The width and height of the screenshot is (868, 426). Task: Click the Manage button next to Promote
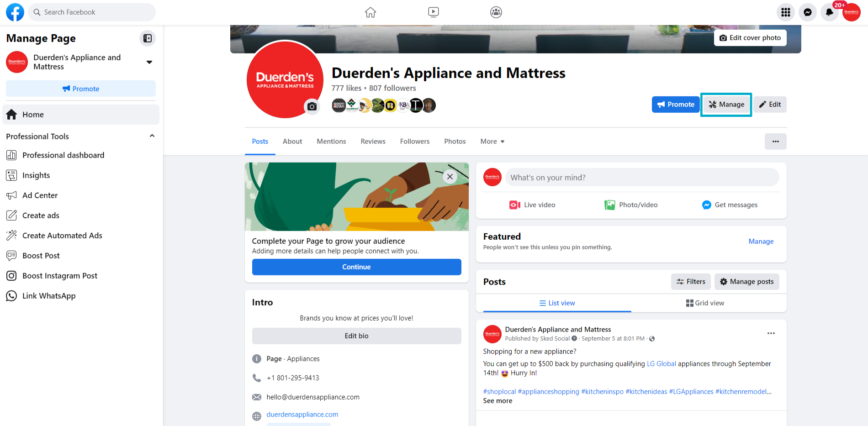726,105
